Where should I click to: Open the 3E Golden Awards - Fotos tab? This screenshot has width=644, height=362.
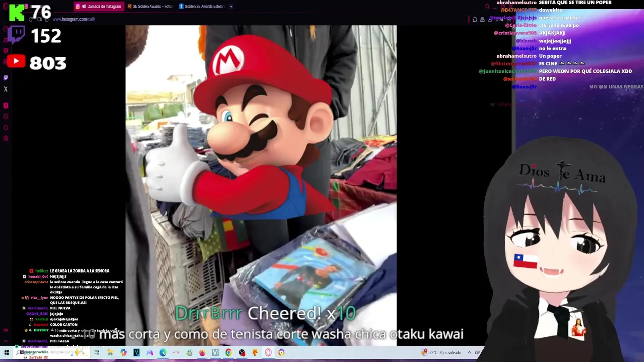point(150,6)
